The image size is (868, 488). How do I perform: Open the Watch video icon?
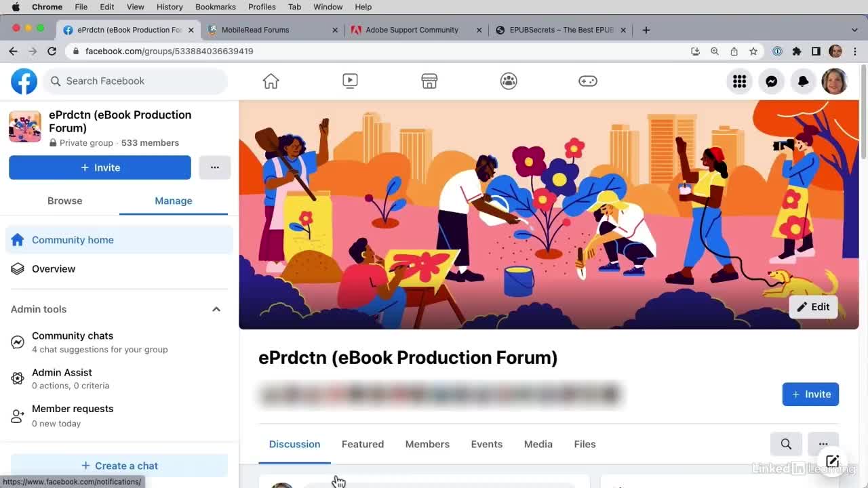tap(350, 81)
